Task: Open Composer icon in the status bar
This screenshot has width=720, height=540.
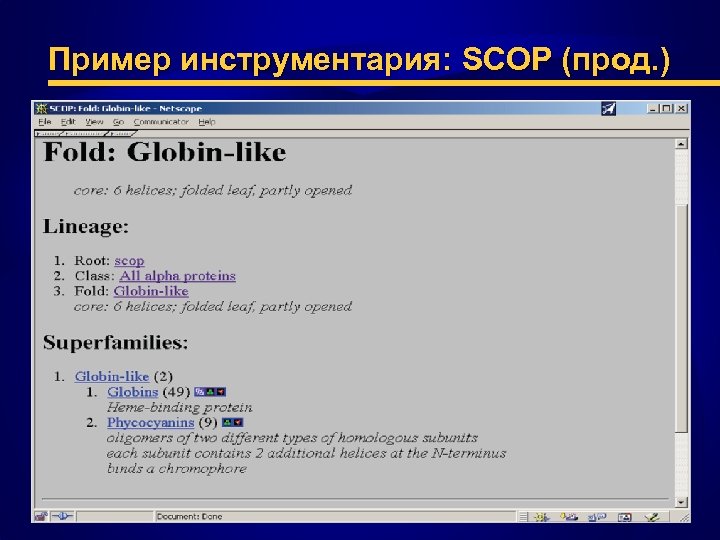Action: (652, 518)
